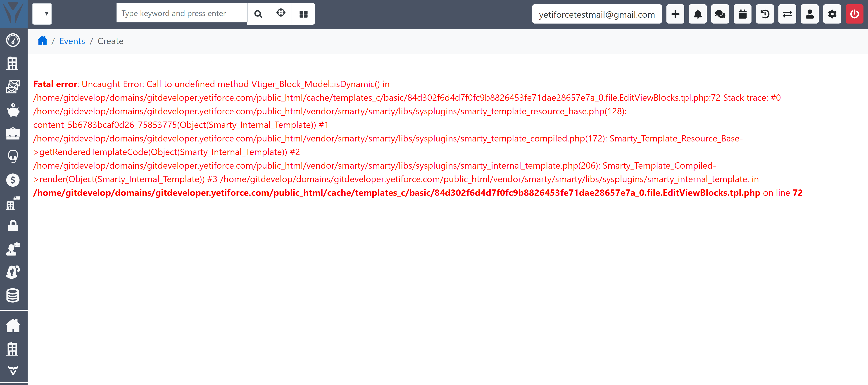Open the chat messages window
The image size is (868, 385).
[720, 14]
